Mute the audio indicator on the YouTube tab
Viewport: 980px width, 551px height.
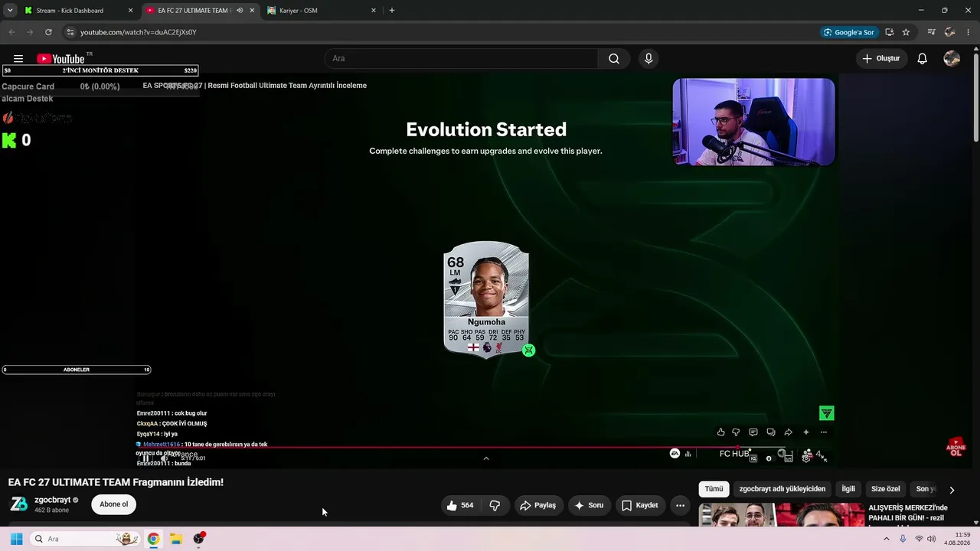coord(240,11)
